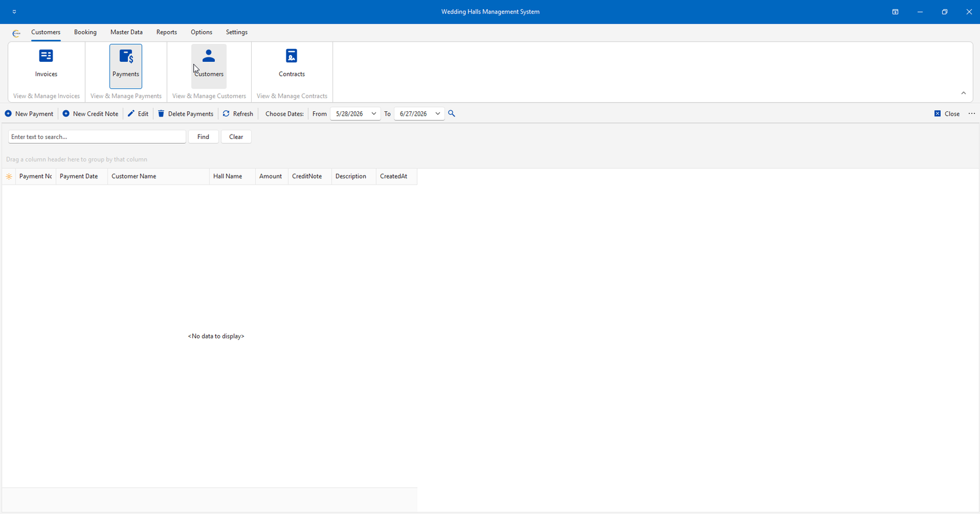This screenshot has width=980, height=514.
Task: Sort by CreditNote column header
Action: 309,176
